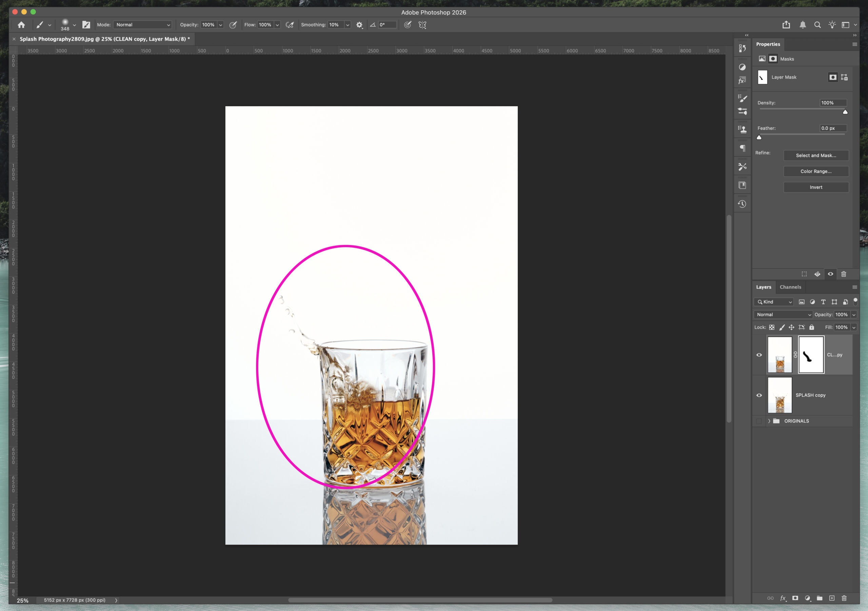Viewport: 868px width, 611px height.
Task: Open the Adjustments panel icon
Action: (742, 67)
